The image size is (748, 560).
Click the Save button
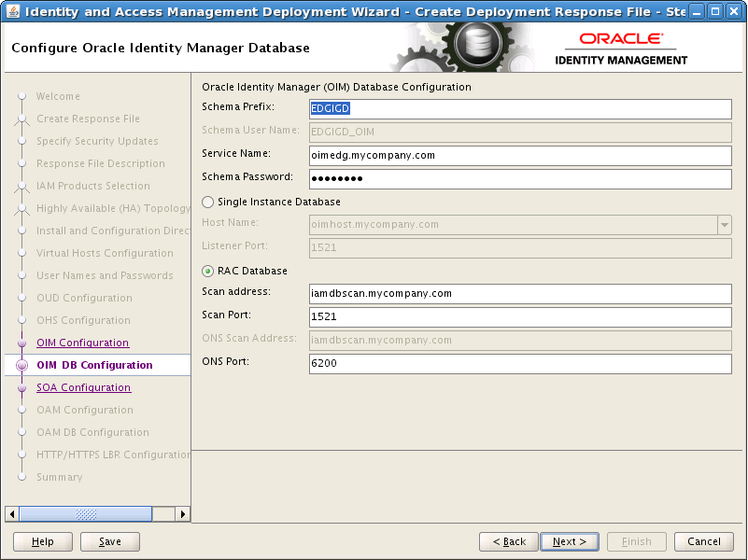110,541
